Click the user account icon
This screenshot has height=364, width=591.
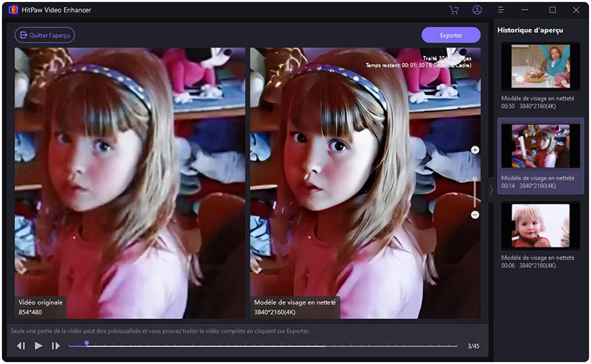click(x=477, y=10)
